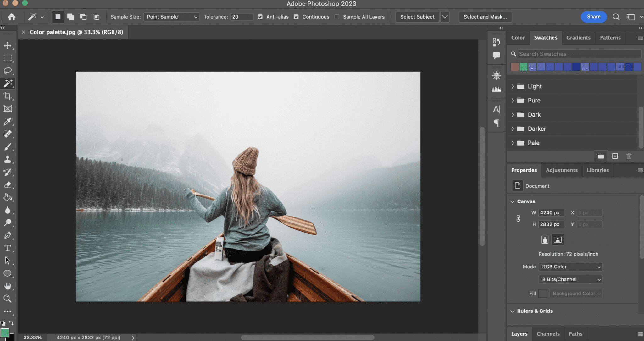This screenshot has height=341, width=644.
Task: Switch to the Gradients tab
Action: 578,37
